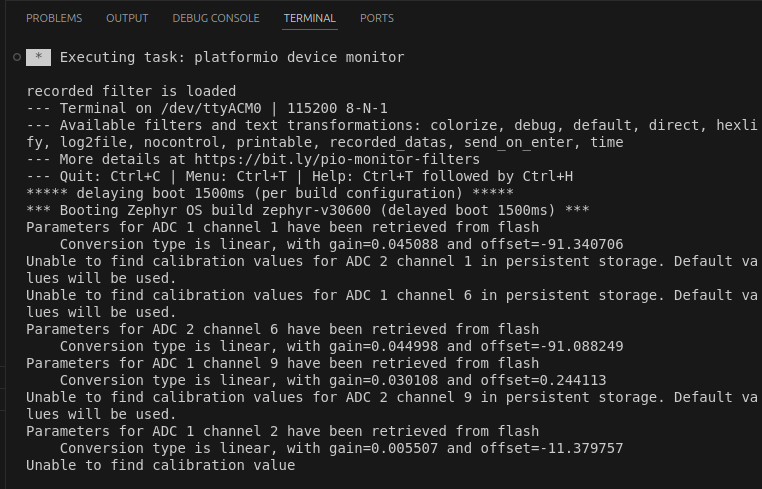The height and width of the screenshot is (489, 762).
Task: Click the offset=-11.379757 conversion line
Action: pos(341,448)
